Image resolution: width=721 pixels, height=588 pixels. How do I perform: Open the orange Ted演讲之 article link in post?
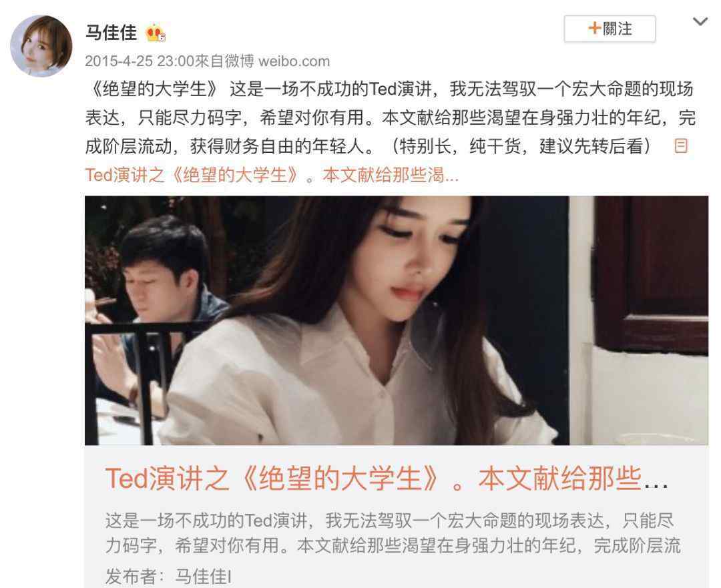coord(272,175)
